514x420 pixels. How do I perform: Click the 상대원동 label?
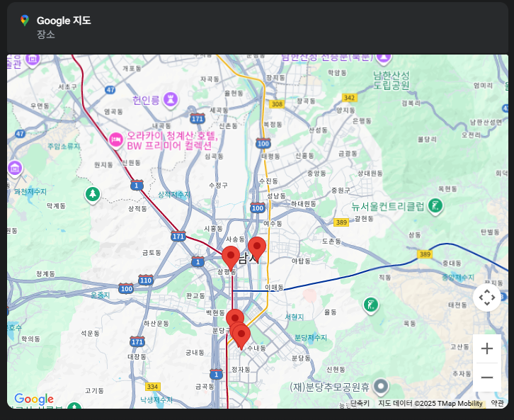(370, 173)
